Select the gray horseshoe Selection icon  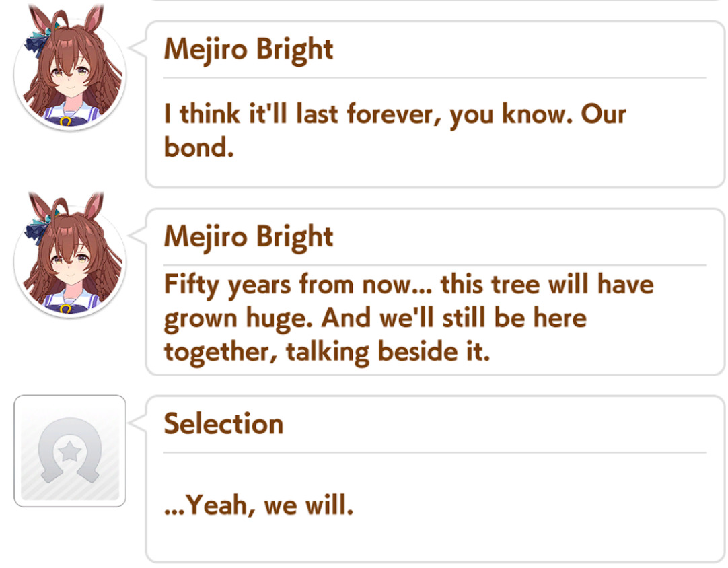pos(70,451)
